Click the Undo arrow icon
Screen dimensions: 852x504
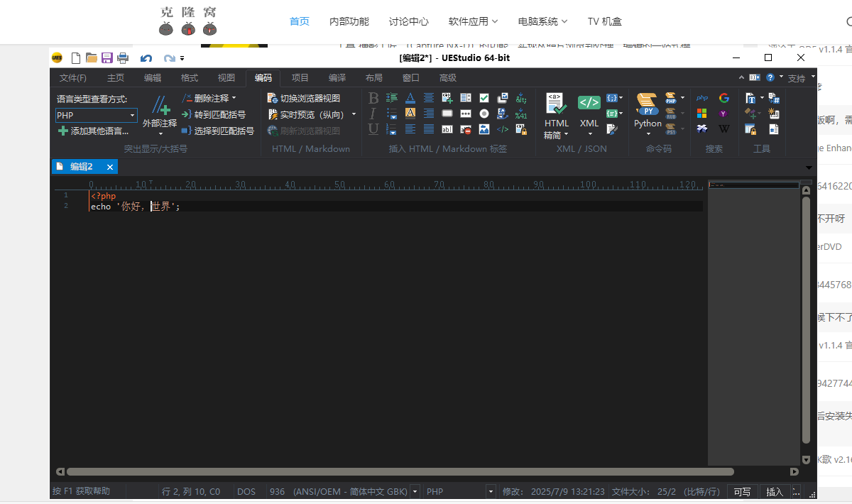tap(146, 58)
